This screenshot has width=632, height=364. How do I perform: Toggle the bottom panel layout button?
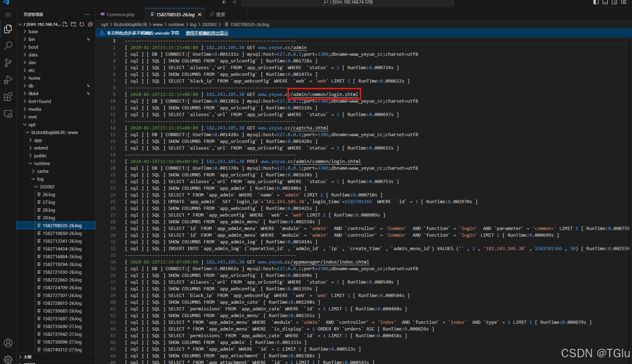tap(605, 2)
